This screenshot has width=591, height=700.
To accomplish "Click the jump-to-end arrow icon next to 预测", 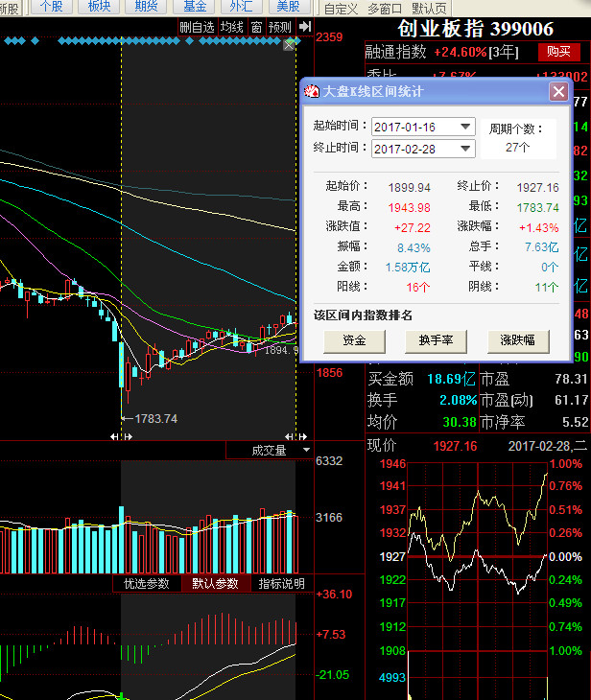I will 305,27.
